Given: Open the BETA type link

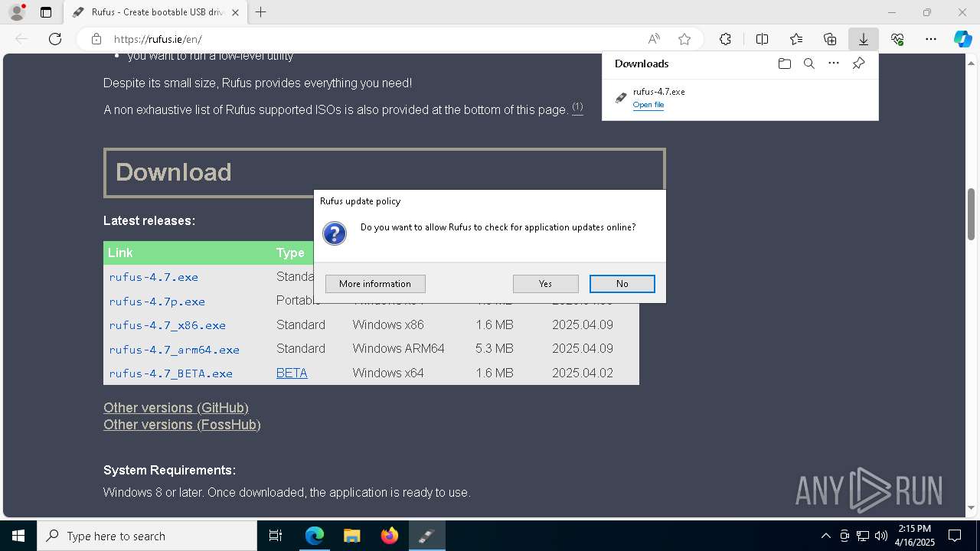Looking at the screenshot, I should pos(292,373).
